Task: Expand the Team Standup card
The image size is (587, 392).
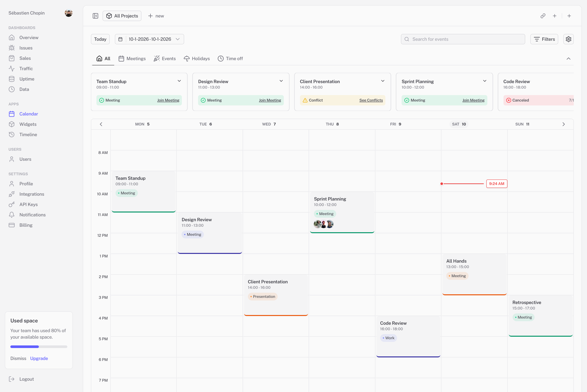Action: (x=179, y=81)
